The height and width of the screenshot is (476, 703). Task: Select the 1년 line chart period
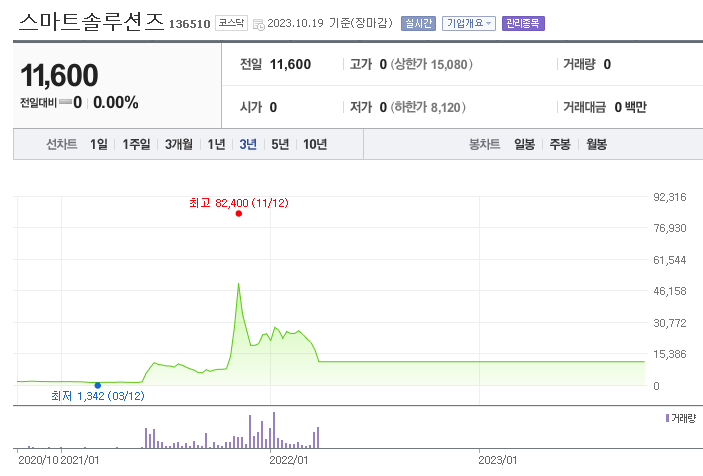(216, 144)
